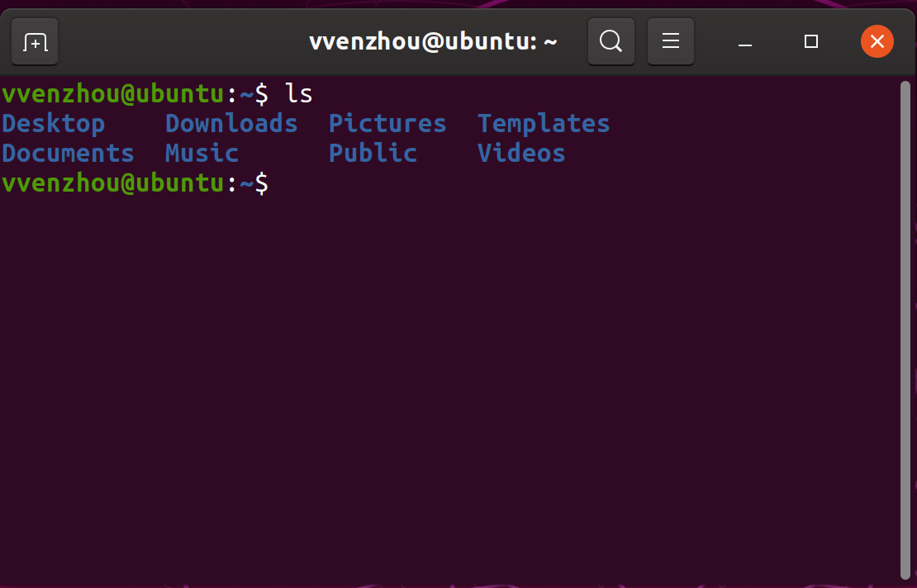Click the Pictures directory name
This screenshot has width=917, height=588.
pos(387,124)
